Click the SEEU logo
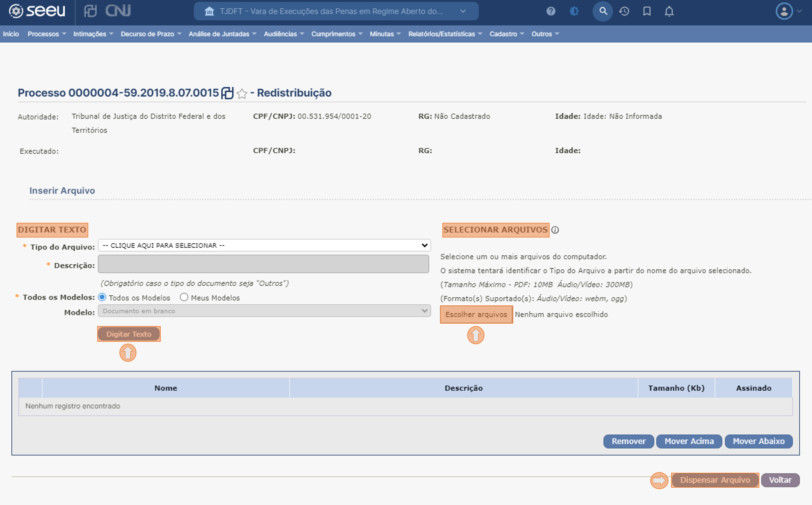This screenshot has height=505, width=812. tap(37, 11)
